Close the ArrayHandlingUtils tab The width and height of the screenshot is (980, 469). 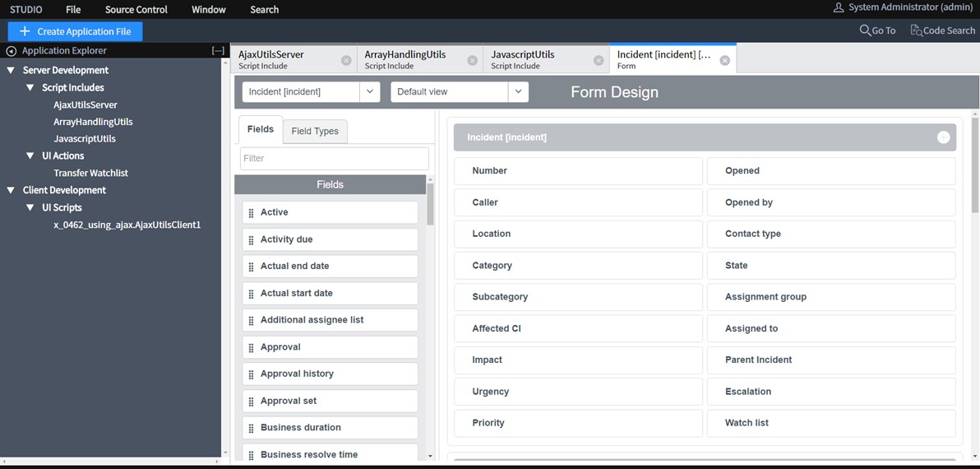tap(473, 60)
